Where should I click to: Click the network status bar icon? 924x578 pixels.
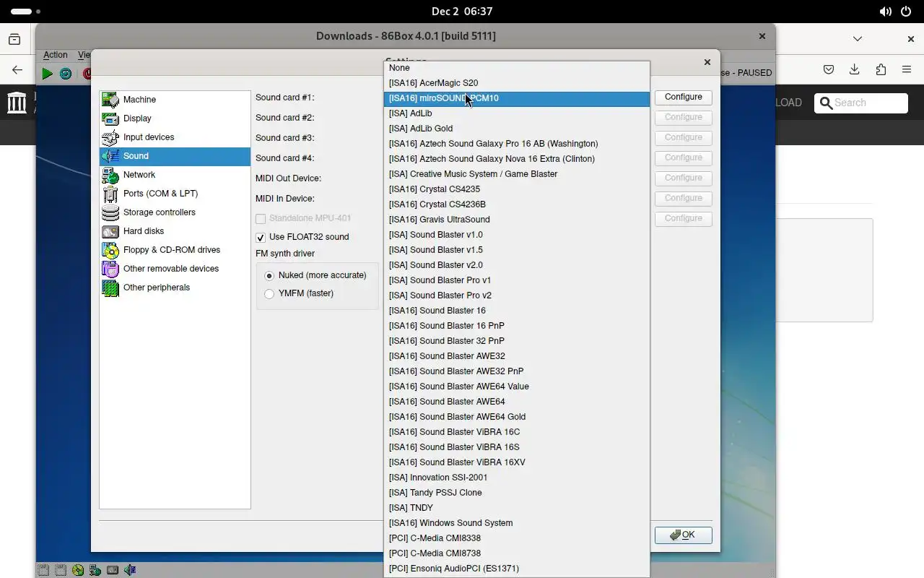tap(95, 570)
